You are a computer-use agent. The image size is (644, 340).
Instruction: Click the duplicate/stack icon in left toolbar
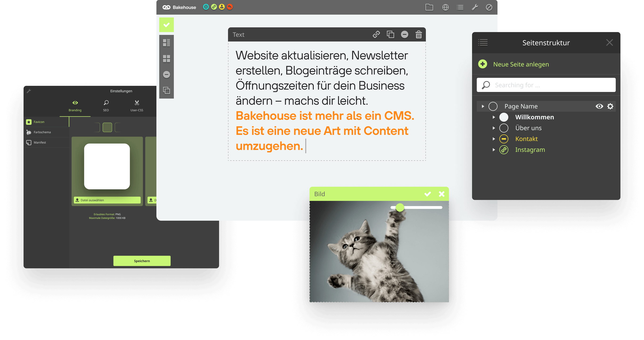[167, 90]
